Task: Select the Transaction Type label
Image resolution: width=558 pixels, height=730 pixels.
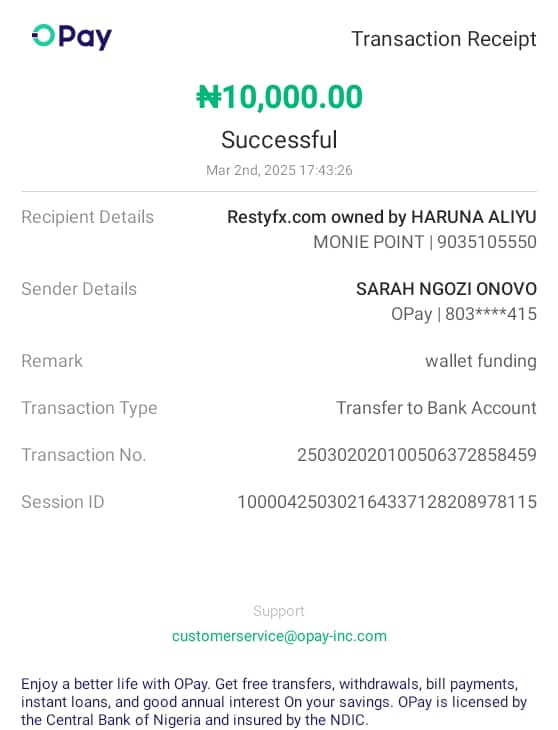Action: click(89, 408)
